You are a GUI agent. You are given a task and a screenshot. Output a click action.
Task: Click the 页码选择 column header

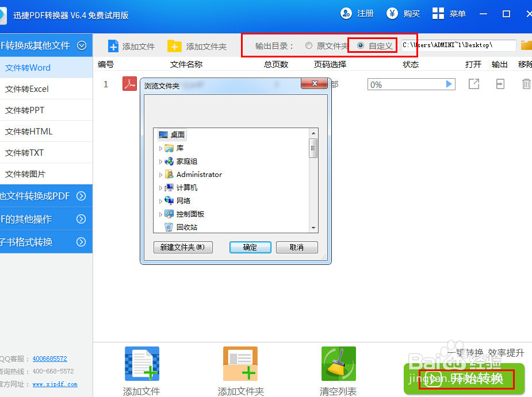point(330,64)
